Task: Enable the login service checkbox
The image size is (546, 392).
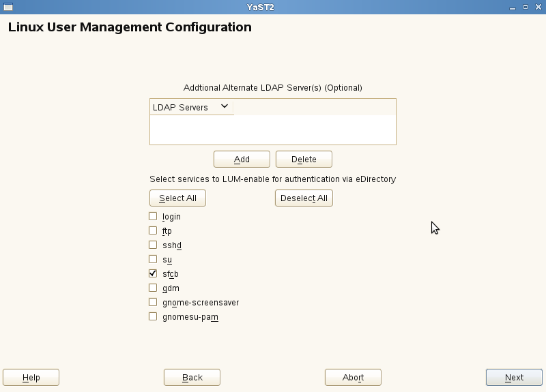Action: click(x=153, y=216)
